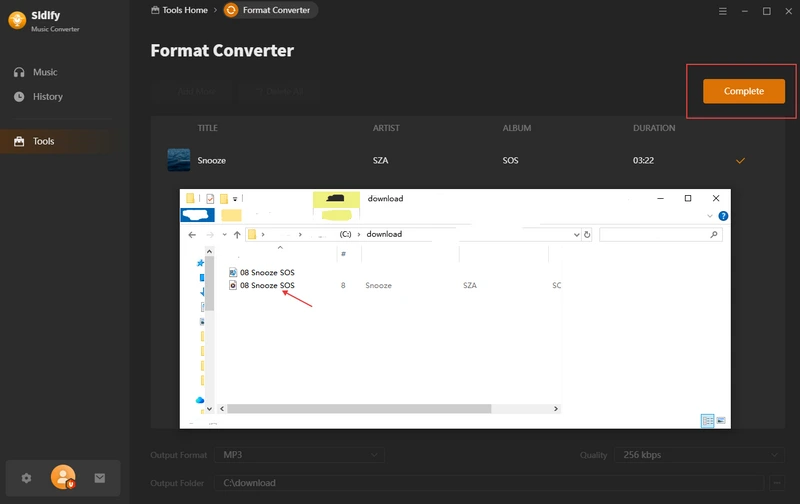Open Explorer Help question mark icon
The height and width of the screenshot is (504, 800).
pos(723,216)
